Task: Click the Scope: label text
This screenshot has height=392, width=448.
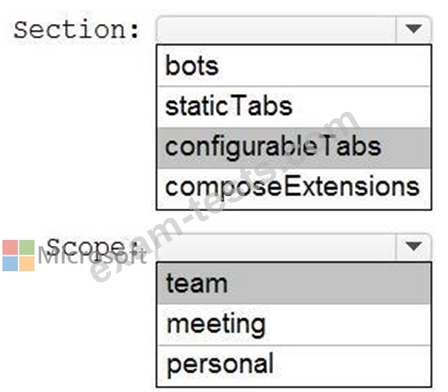Action: point(93,248)
